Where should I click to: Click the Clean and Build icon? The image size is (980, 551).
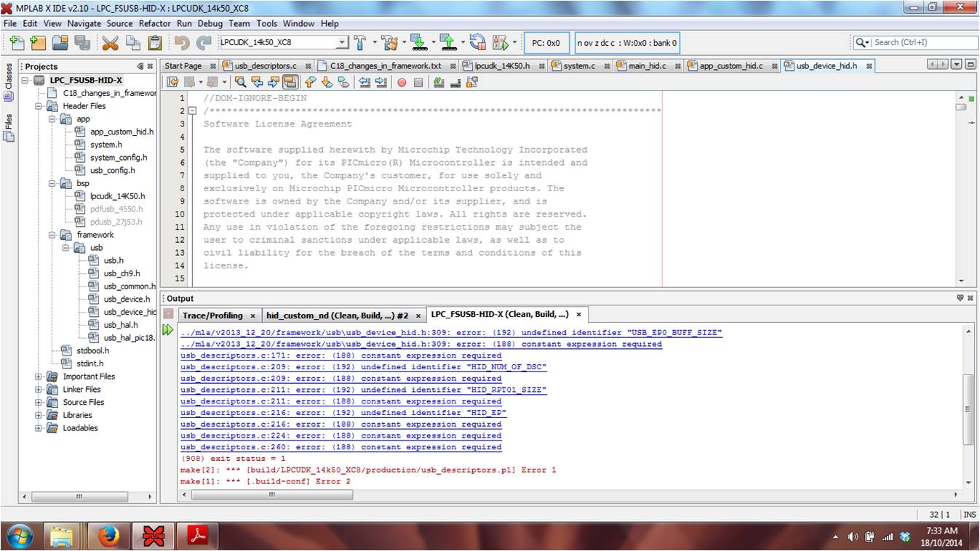click(x=389, y=43)
